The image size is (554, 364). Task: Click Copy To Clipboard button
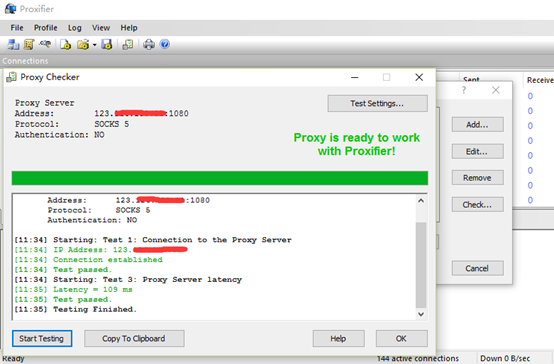click(134, 339)
